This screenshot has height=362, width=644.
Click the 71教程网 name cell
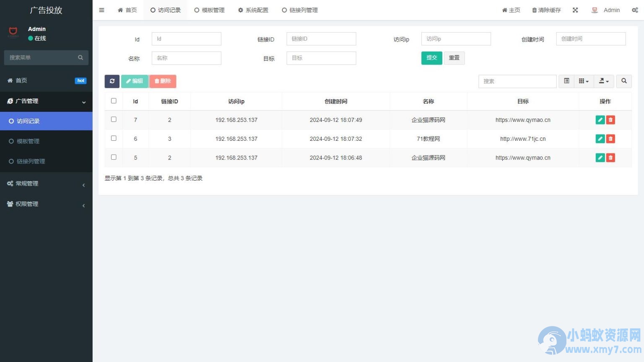point(428,139)
